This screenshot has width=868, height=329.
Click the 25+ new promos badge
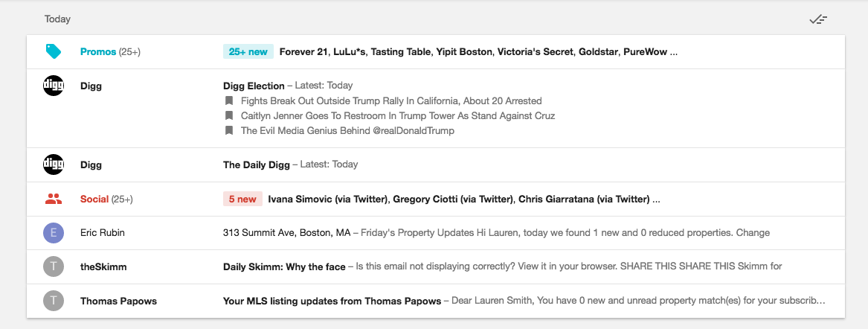(x=248, y=52)
